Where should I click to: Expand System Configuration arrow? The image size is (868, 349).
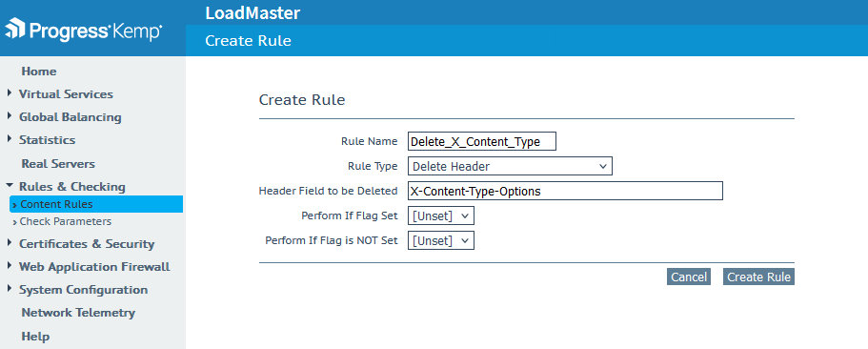(x=10, y=289)
